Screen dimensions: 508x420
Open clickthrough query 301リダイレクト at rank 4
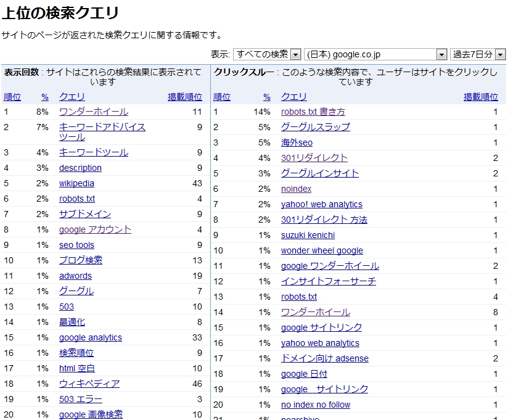tap(314, 158)
